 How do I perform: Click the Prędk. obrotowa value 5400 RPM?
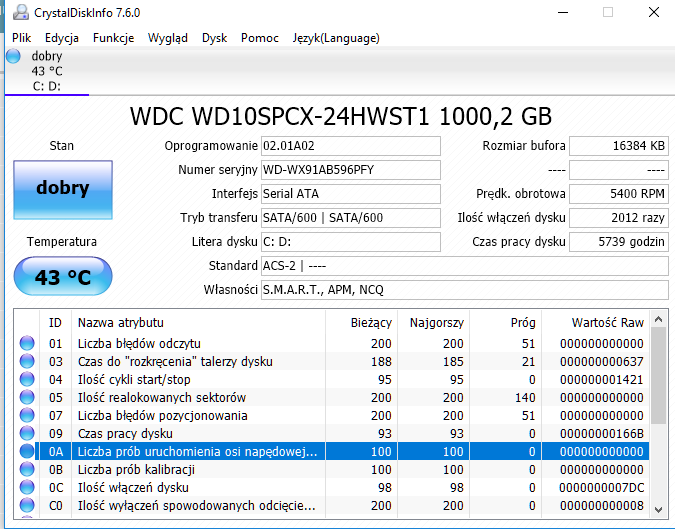(x=619, y=194)
